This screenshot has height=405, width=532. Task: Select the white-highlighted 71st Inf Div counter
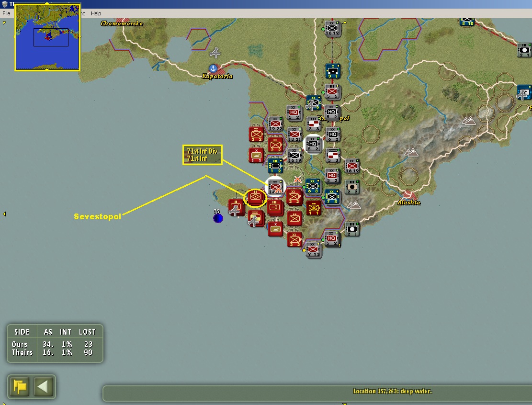275,187
